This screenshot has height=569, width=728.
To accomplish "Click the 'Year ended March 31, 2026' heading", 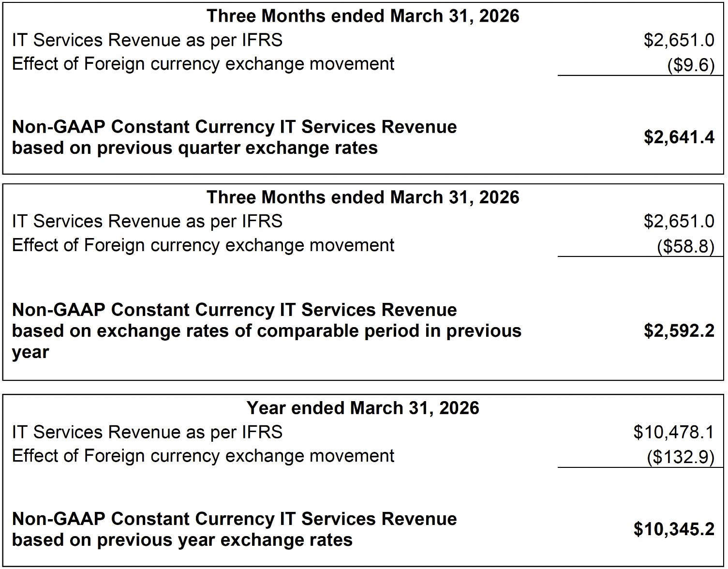I will [x=363, y=408].
